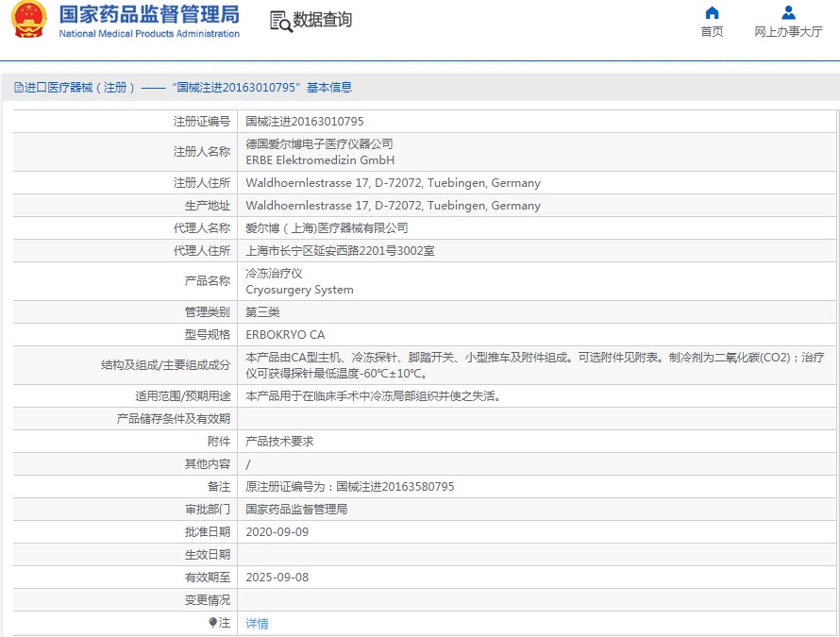Click agent address 上海市长宁区延安西路2201号3002室
The width and height of the screenshot is (840, 637).
click(340, 251)
